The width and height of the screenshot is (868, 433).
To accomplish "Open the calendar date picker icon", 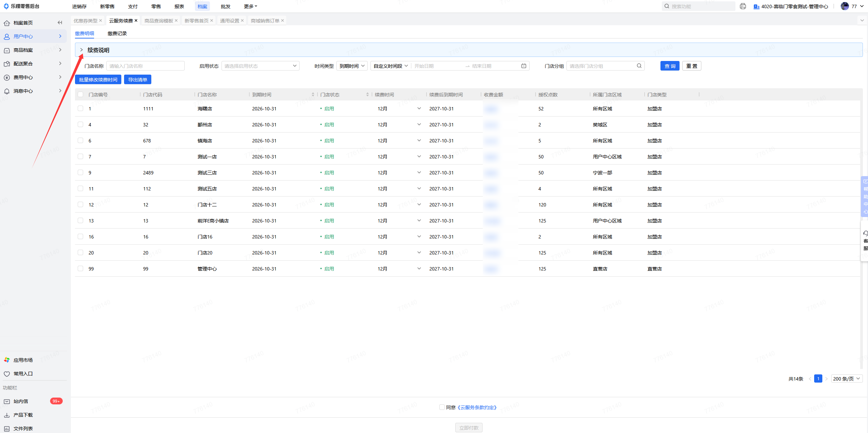I will 523,66.
